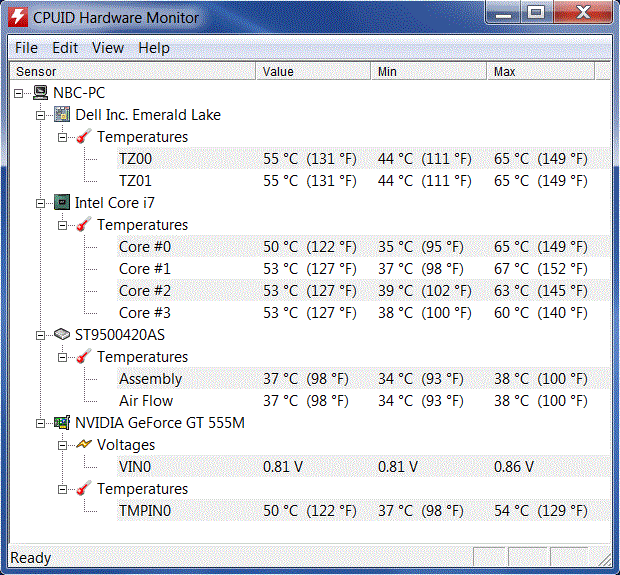Select the TZ00 sensor row
This screenshot has width=620, height=575.
pos(363,159)
